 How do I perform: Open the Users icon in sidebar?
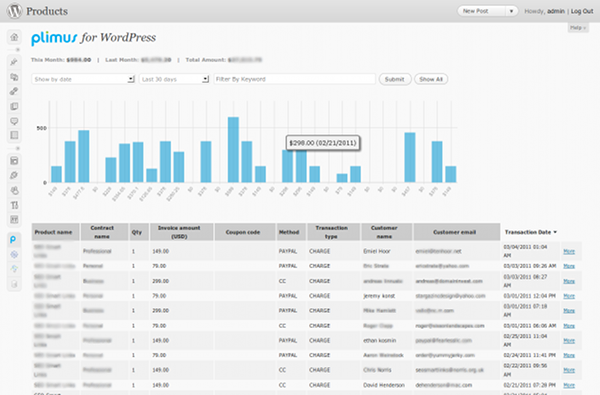tap(14, 190)
